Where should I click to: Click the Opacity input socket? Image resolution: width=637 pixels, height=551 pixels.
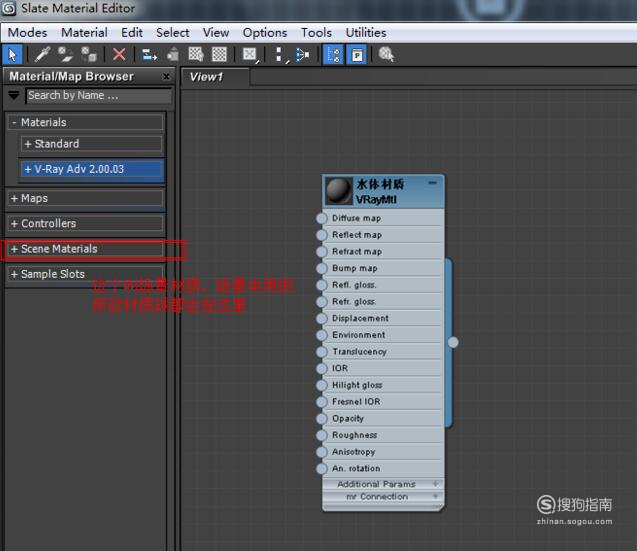tap(322, 419)
